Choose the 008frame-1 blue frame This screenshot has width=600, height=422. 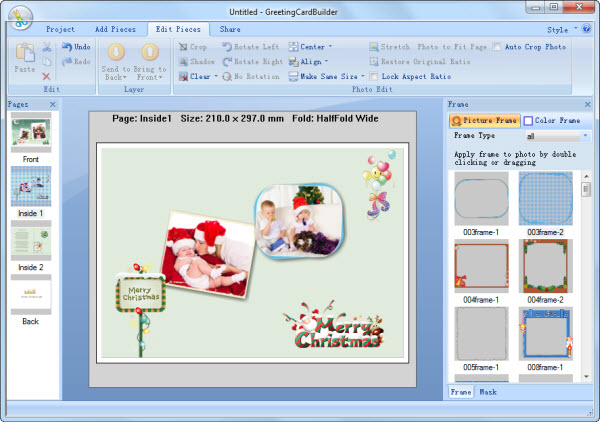546,334
